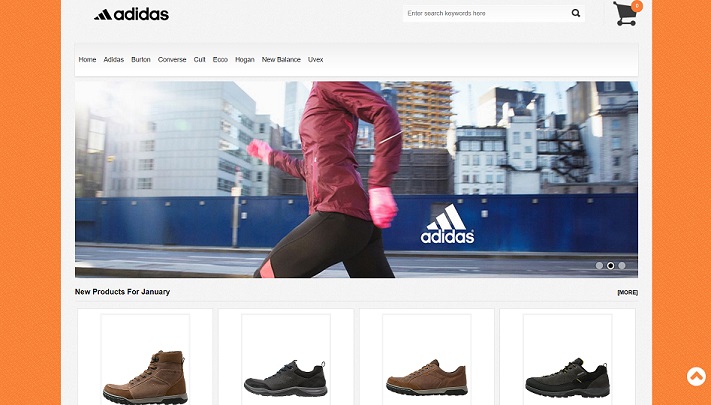Open the black hiking shoe product
The height and width of the screenshot is (405, 711).
click(567, 359)
